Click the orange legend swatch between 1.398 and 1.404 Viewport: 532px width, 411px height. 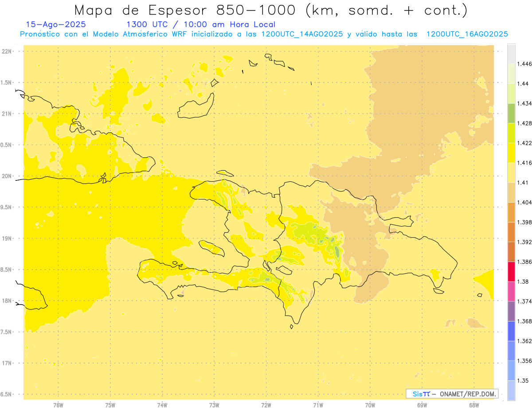511,212
